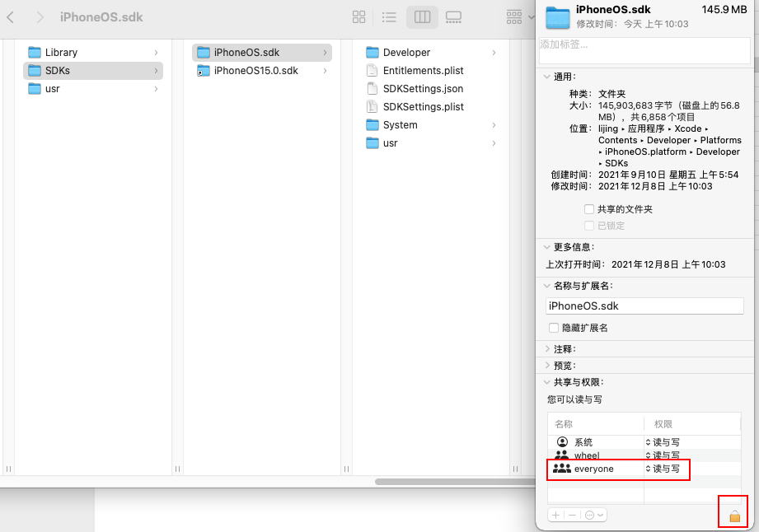Select the iPhoneOS15.0.sdk alias
The image size is (759, 532).
coord(262,71)
